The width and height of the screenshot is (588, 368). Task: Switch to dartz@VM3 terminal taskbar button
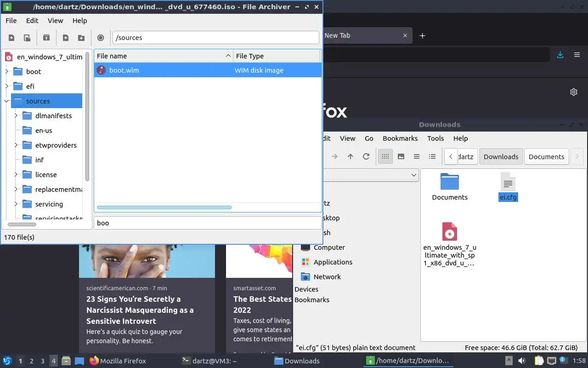click(209, 361)
